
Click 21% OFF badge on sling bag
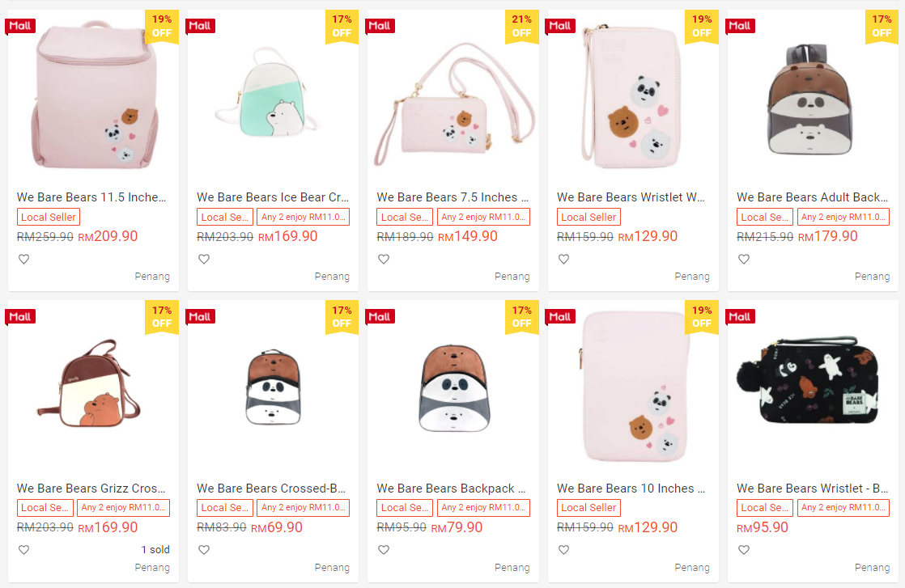pyautogui.click(x=521, y=27)
